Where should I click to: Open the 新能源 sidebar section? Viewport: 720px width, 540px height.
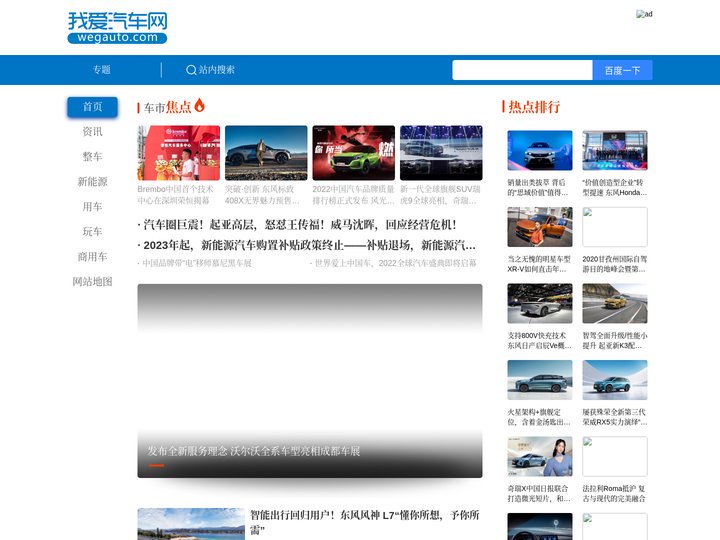(92, 182)
